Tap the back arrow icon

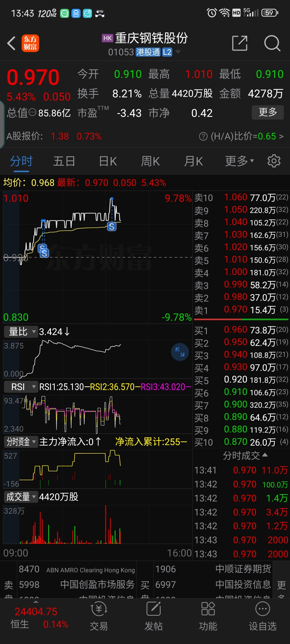(11, 43)
